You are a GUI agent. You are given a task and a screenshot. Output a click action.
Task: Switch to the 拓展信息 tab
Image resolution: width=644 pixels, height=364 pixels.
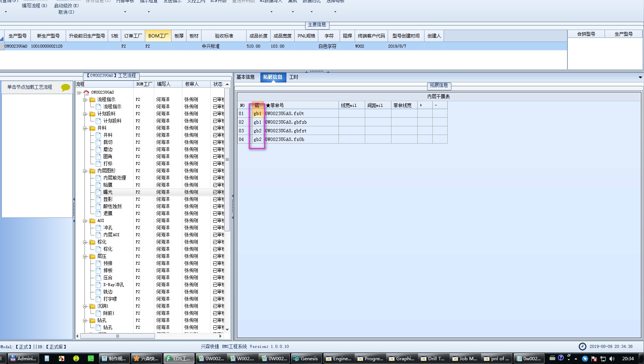point(273,77)
